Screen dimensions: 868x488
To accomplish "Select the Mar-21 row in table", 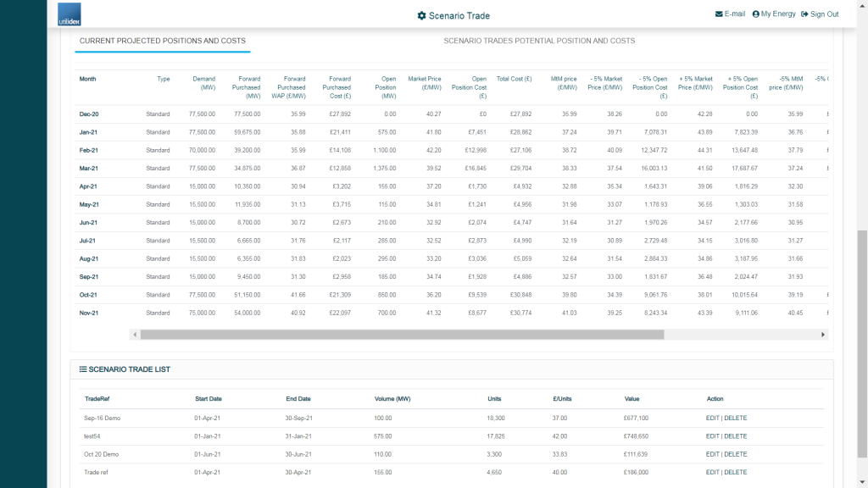I will tap(89, 168).
